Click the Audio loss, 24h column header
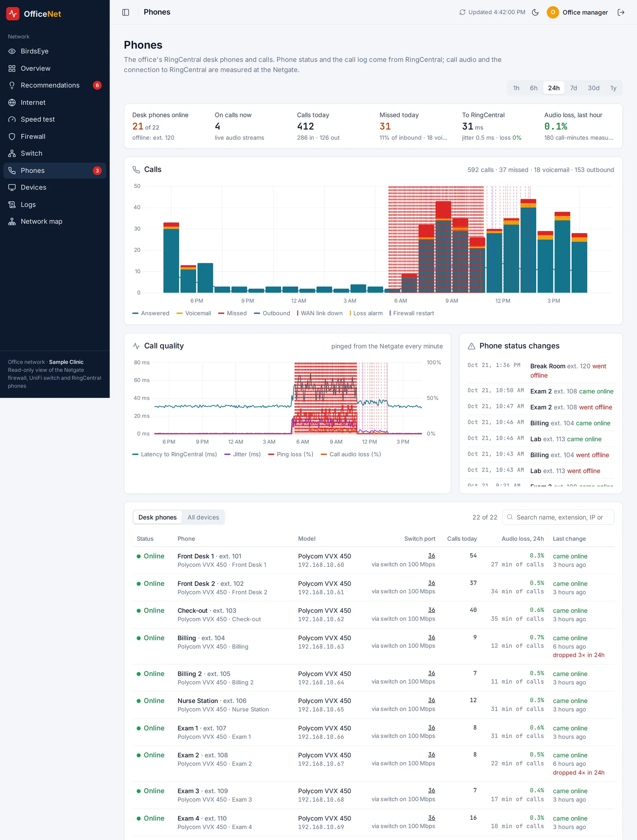Viewport: 637px width, 840px height. (522, 538)
